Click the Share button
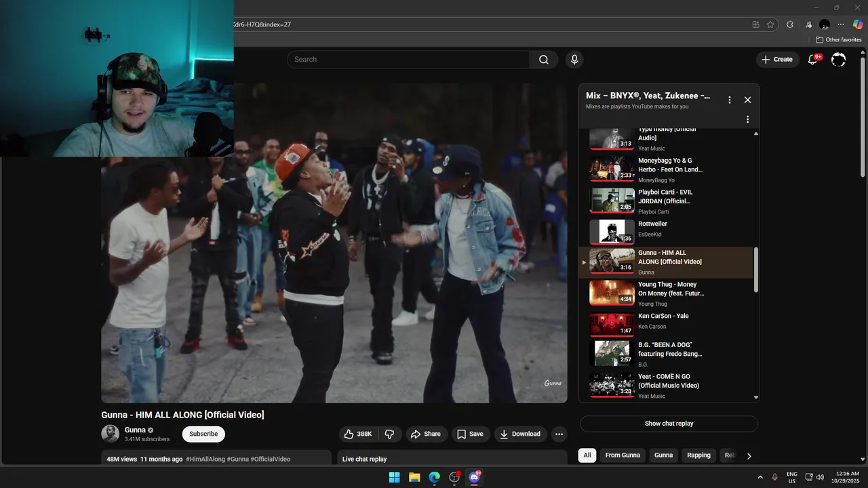The width and height of the screenshot is (868, 488). point(426,434)
